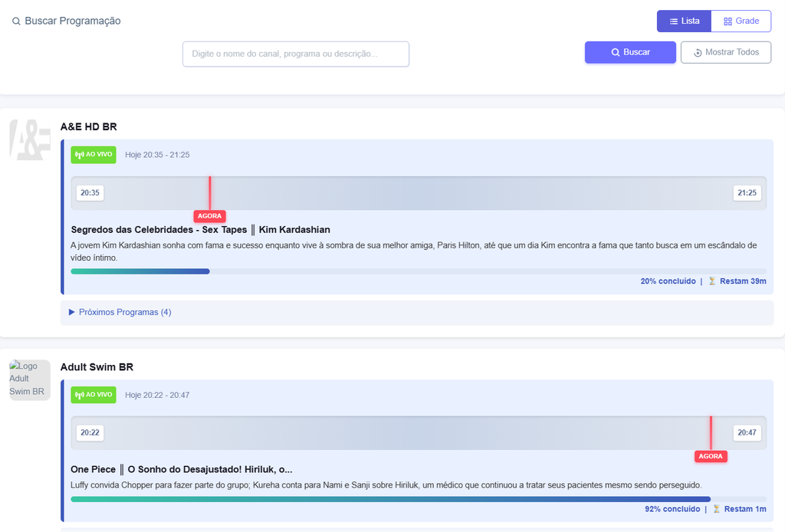Switch to Grade view
This screenshot has width=785, height=532.
(741, 21)
